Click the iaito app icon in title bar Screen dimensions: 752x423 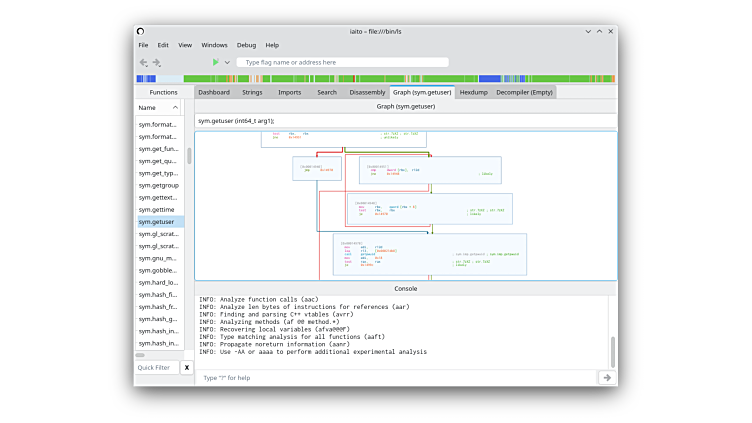point(140,31)
